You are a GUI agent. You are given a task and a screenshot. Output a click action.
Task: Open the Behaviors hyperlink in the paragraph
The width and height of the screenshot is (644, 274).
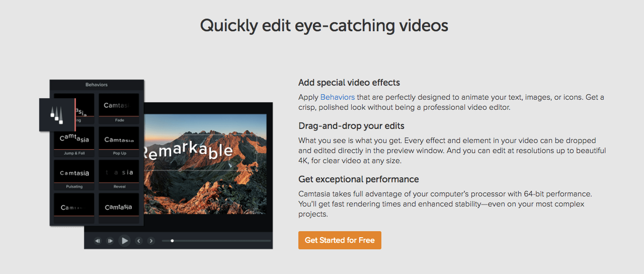click(x=338, y=97)
